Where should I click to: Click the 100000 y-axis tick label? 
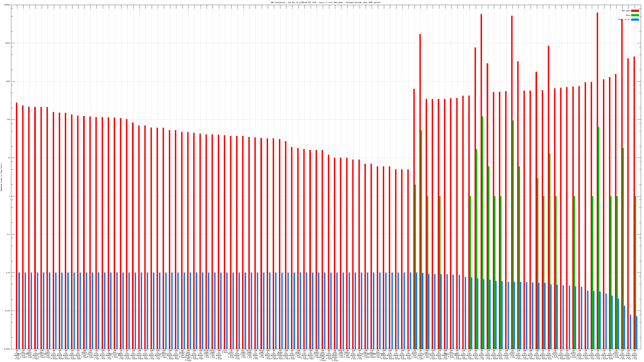(7, 5)
